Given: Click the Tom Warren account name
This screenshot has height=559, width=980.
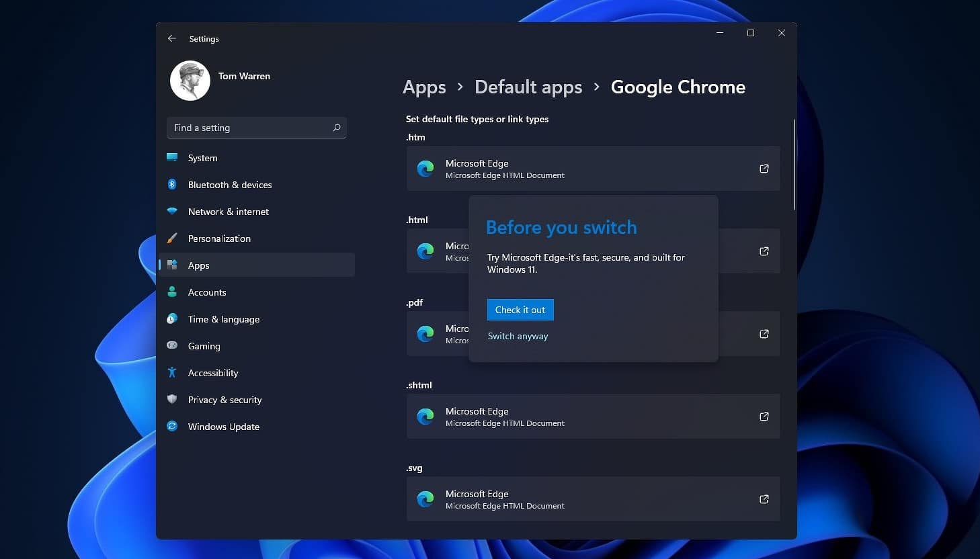Looking at the screenshot, I should pos(244,76).
